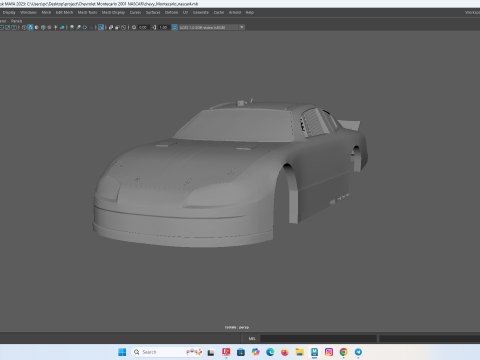Click X-Ray Active Components icon
This screenshot has width=480, height=360.
[117, 27]
